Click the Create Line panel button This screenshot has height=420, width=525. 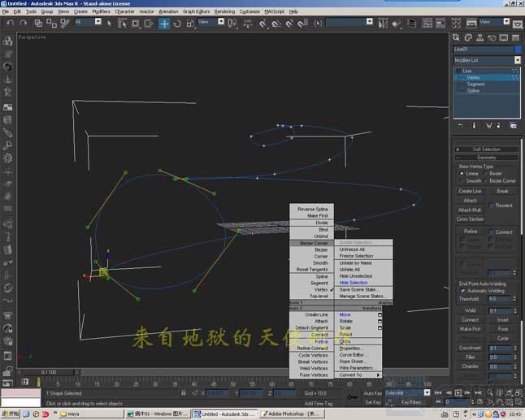pos(470,191)
